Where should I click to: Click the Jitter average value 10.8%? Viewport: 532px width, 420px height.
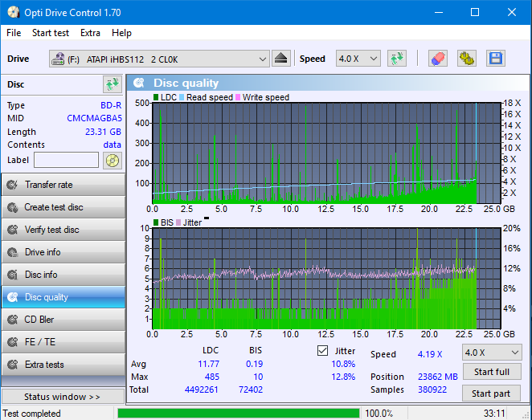[x=343, y=364]
